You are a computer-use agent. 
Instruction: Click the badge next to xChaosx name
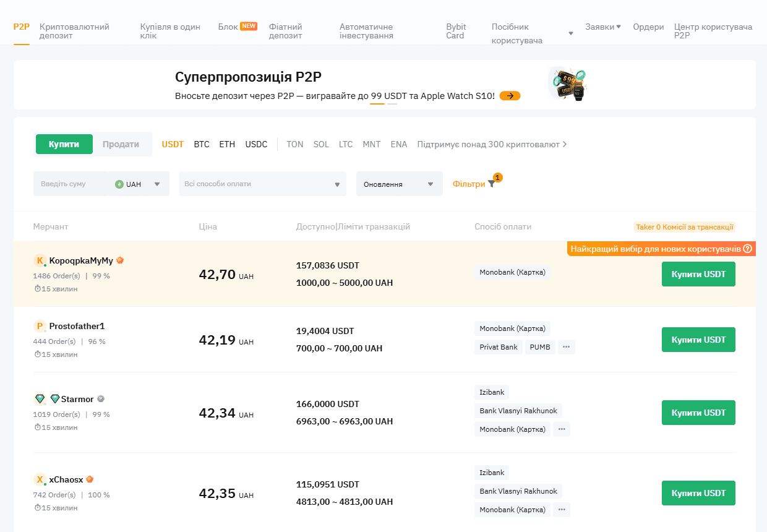pos(90,479)
